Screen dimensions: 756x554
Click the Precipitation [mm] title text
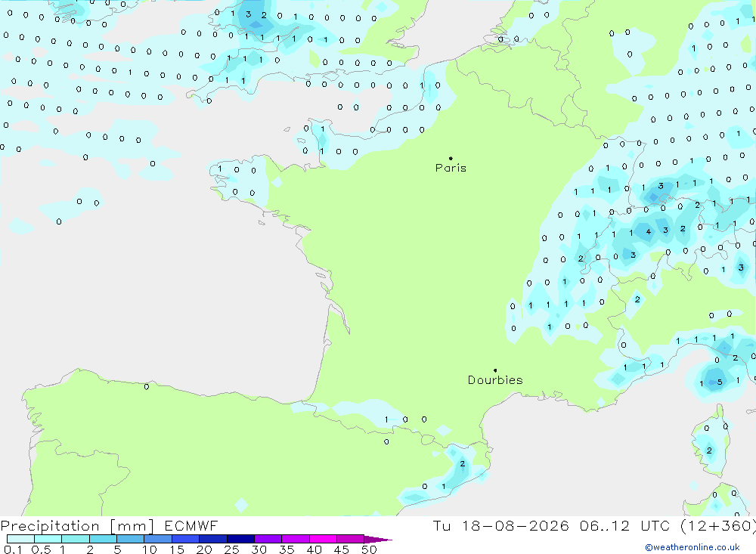(77, 525)
